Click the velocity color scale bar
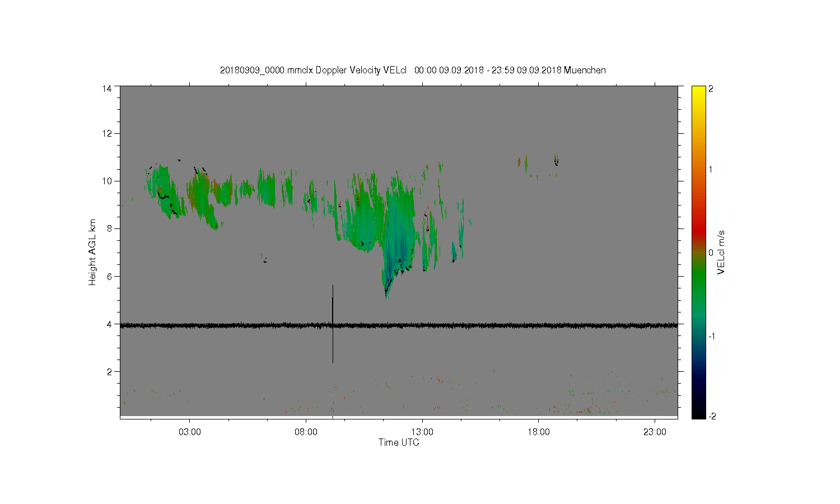Screen dimensions: 840x504 click(698, 252)
